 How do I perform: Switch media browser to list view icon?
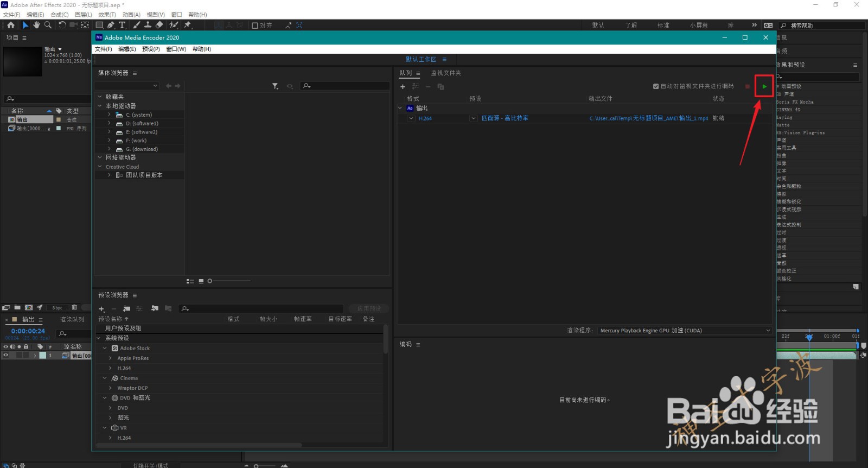190,281
